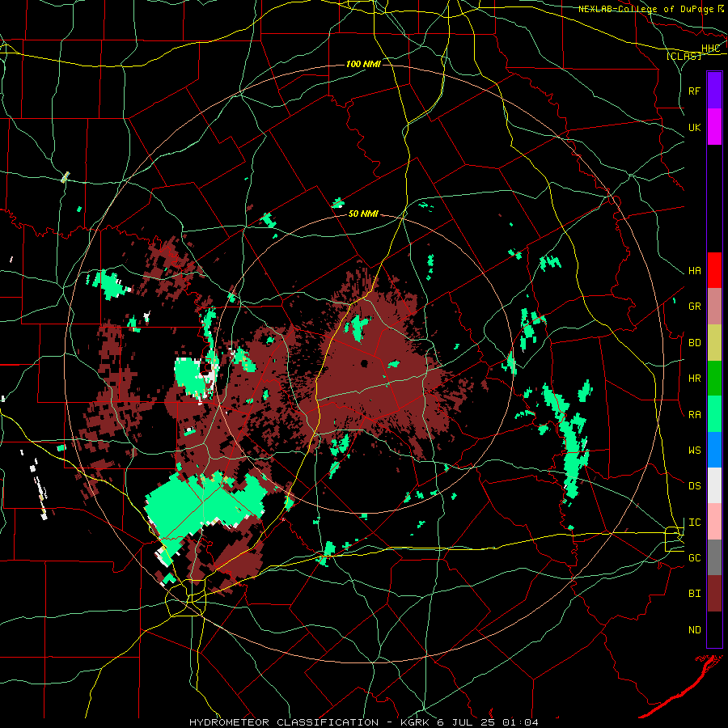Click the purple RF legend color swatch
The width and height of the screenshot is (728, 728).
tap(714, 91)
